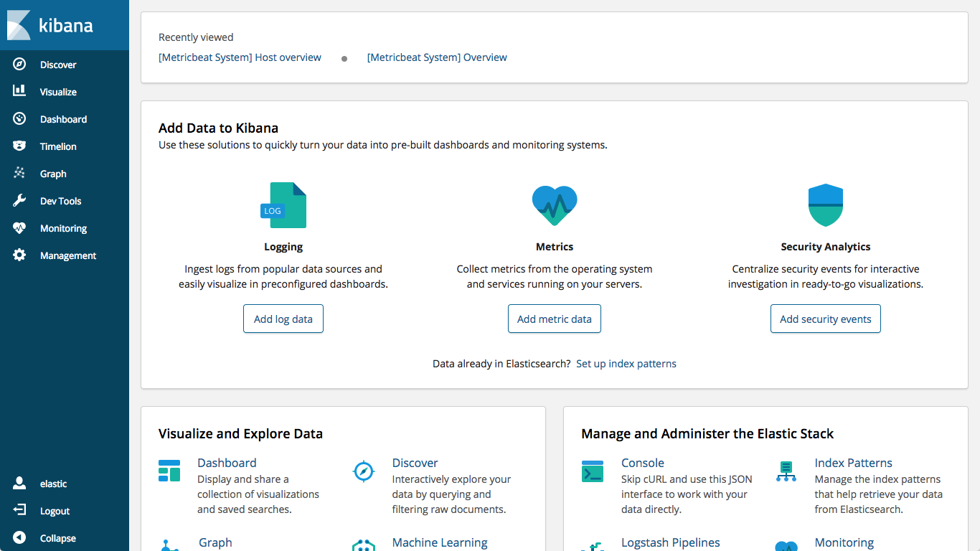Click the Add log data button
This screenshot has height=551, width=980.
click(x=283, y=319)
